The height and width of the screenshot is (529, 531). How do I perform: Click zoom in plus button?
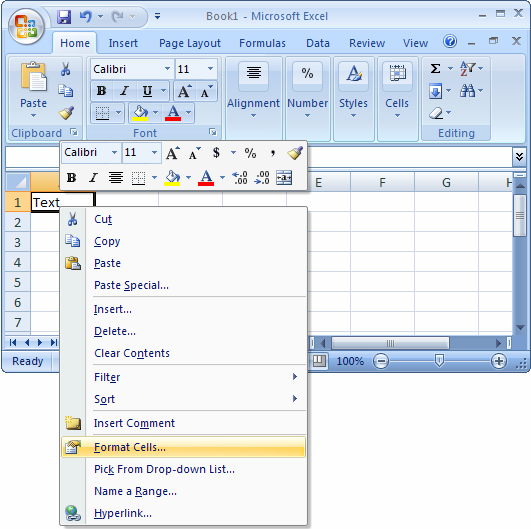point(499,361)
